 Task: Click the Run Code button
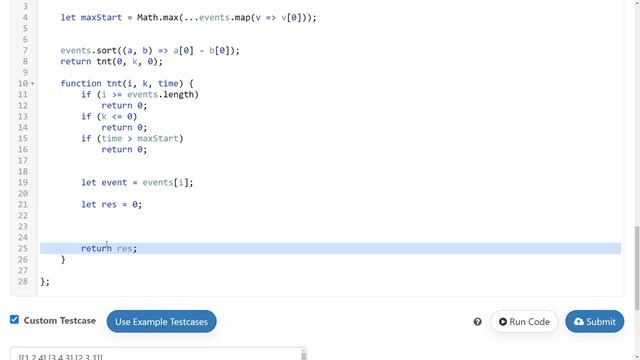pyautogui.click(x=524, y=322)
